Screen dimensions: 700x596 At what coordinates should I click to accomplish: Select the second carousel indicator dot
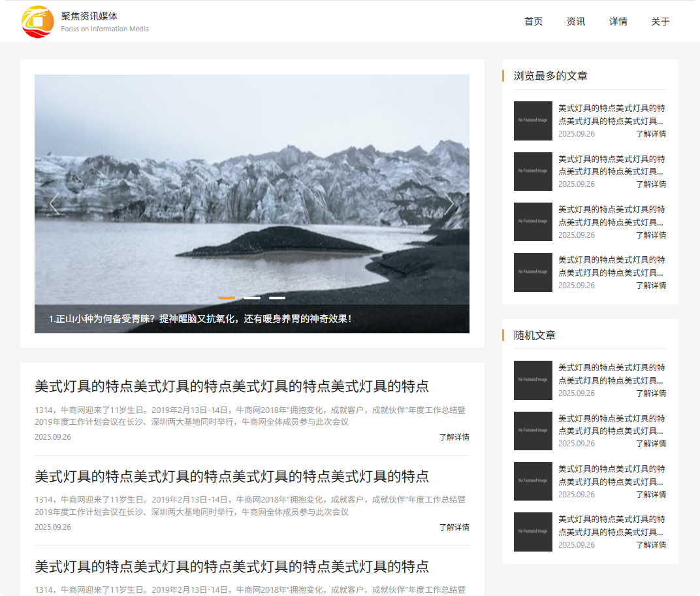coord(252,297)
